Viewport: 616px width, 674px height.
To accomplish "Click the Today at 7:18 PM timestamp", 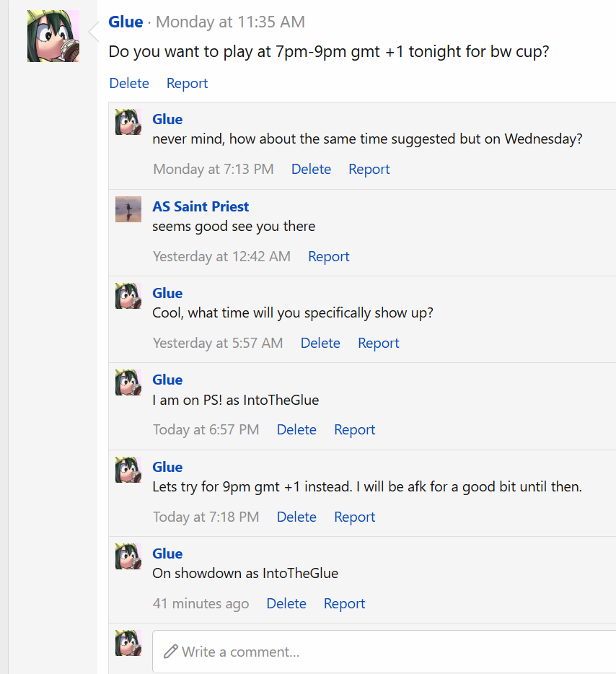I will (x=206, y=517).
